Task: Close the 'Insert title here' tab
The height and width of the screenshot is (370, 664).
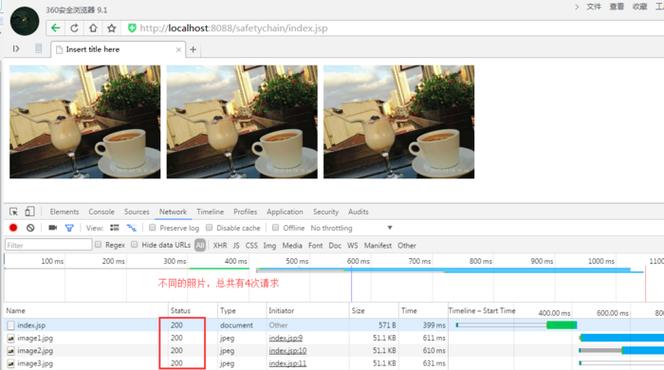Action: coord(178,50)
